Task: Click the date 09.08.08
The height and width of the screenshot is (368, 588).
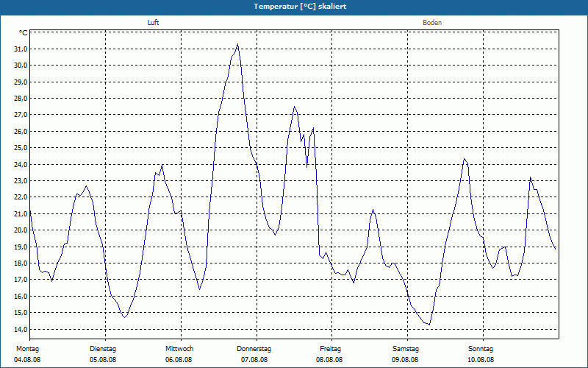Action: pos(405,360)
